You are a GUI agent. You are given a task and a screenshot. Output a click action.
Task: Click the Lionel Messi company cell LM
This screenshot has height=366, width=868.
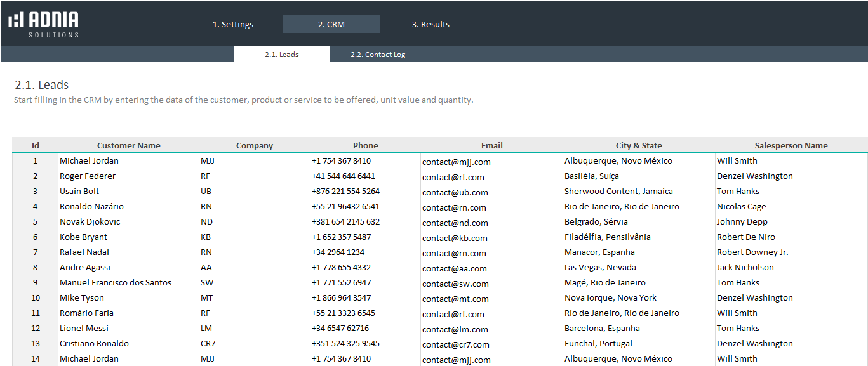pyautogui.click(x=206, y=329)
